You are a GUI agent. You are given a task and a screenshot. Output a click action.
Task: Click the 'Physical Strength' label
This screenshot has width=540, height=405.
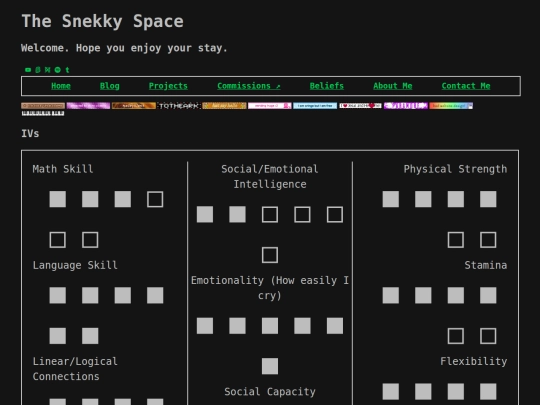coord(455,169)
